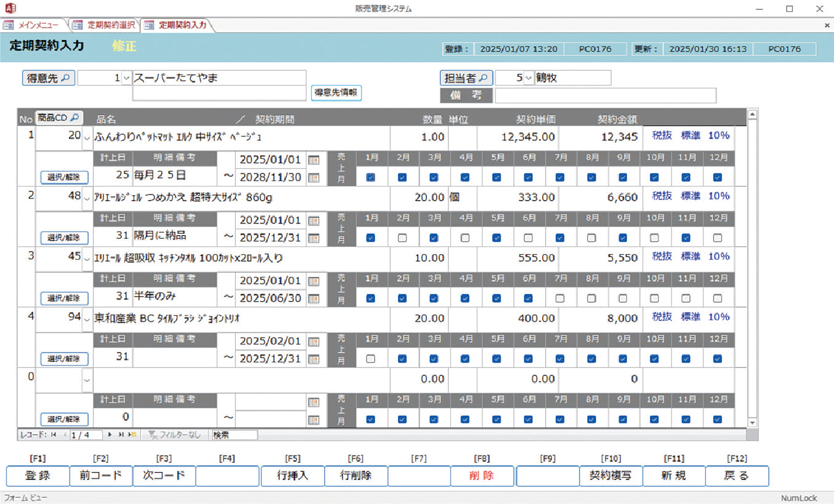Image resolution: width=834 pixels, height=504 pixels.
Task: Open product code dropdown in empty row
Action: [x=87, y=380]
